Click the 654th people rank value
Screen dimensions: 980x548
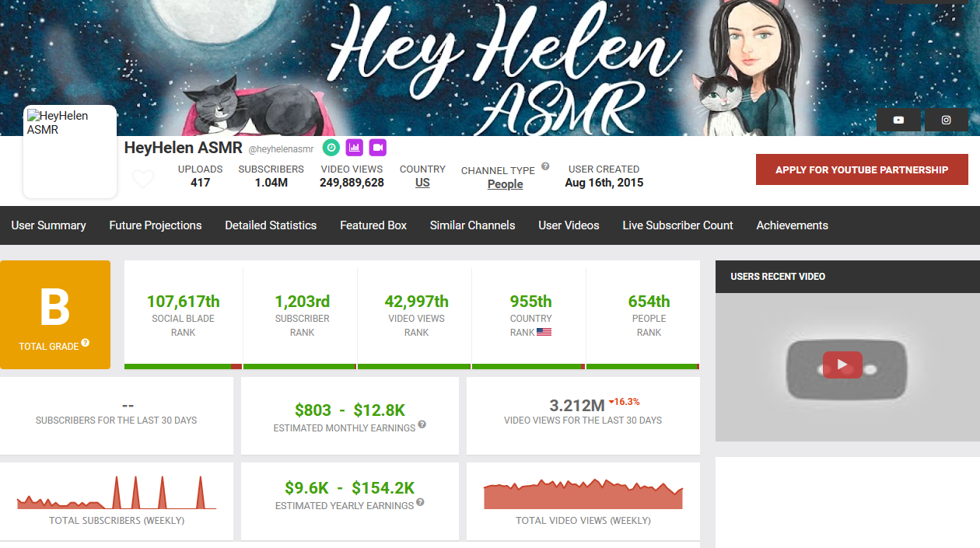tap(649, 302)
